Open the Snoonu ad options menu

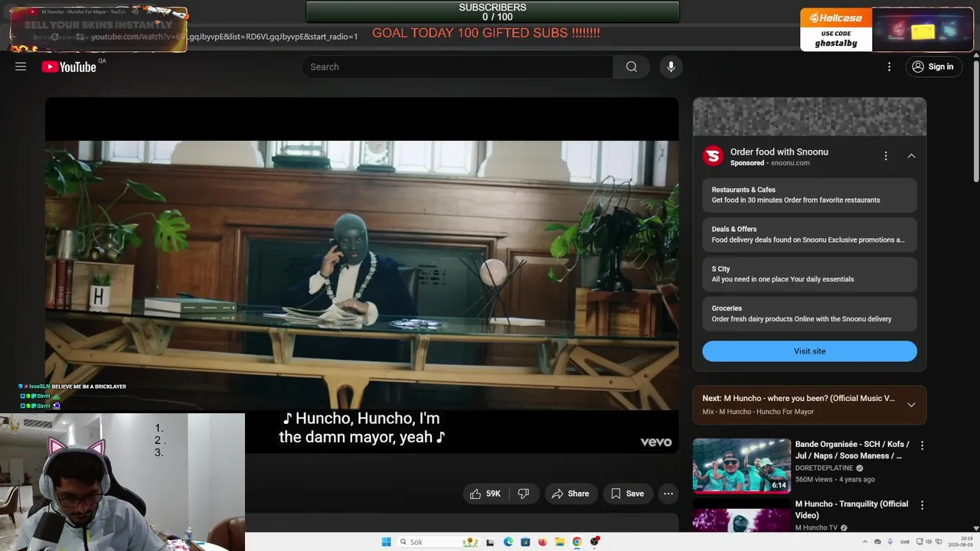click(x=886, y=156)
